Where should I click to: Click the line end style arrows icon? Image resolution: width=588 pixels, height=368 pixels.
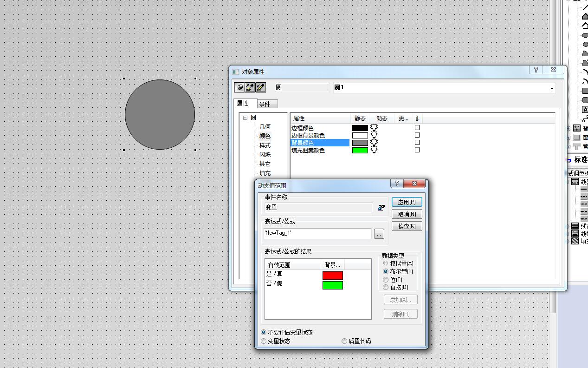[x=575, y=234]
